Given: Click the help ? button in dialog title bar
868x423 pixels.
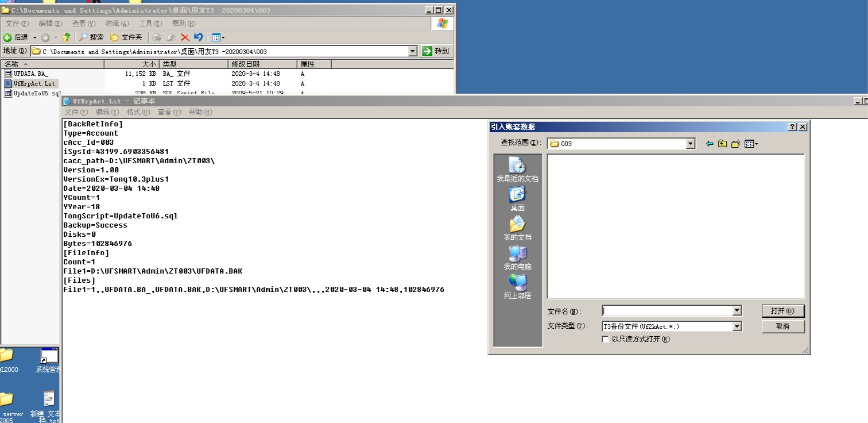Looking at the screenshot, I should click(x=792, y=127).
